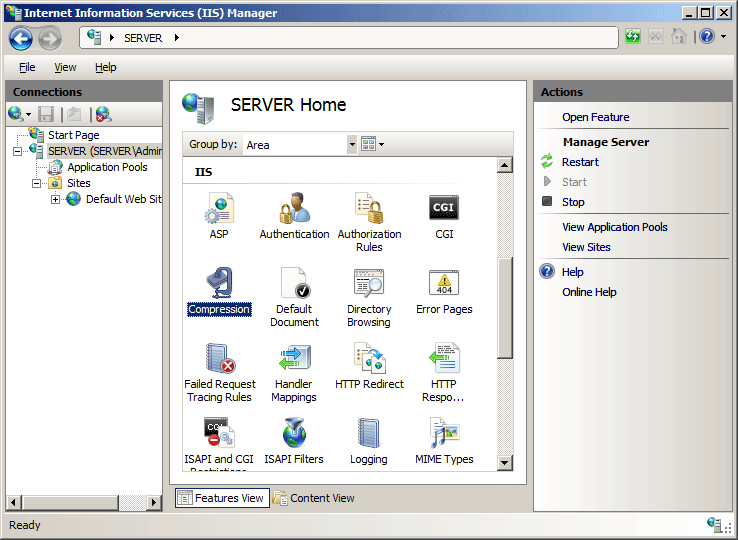Select the CGI feature icon

point(444,209)
